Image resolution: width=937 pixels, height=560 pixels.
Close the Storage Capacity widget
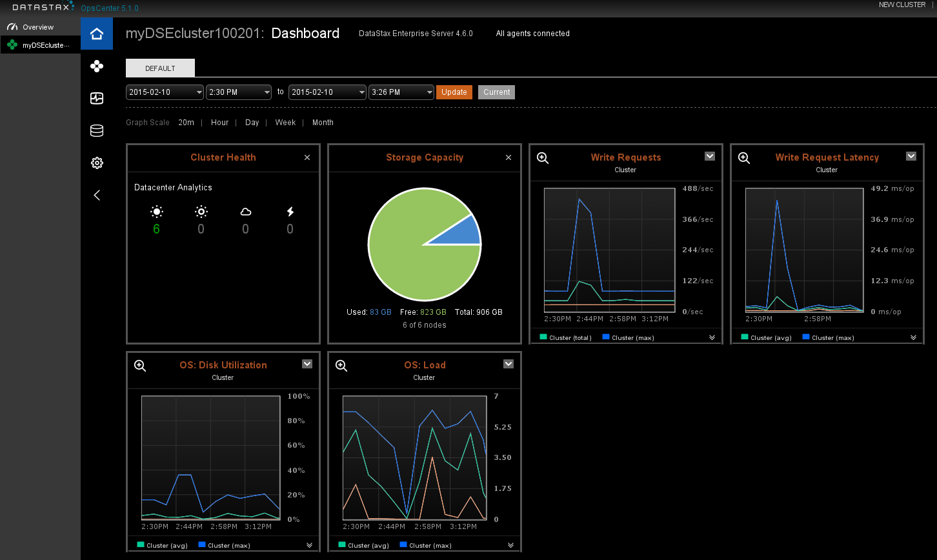click(509, 157)
